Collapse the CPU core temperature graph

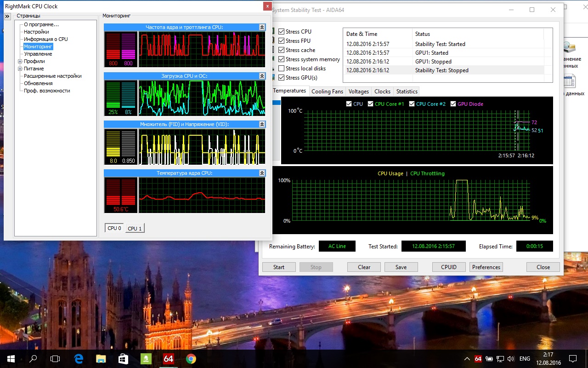click(x=262, y=173)
